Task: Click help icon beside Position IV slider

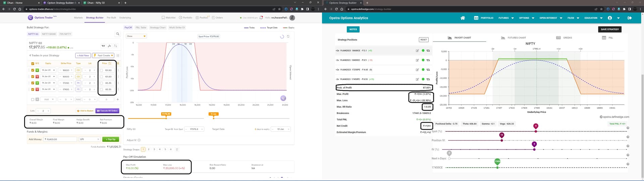Action: tap(628, 137)
